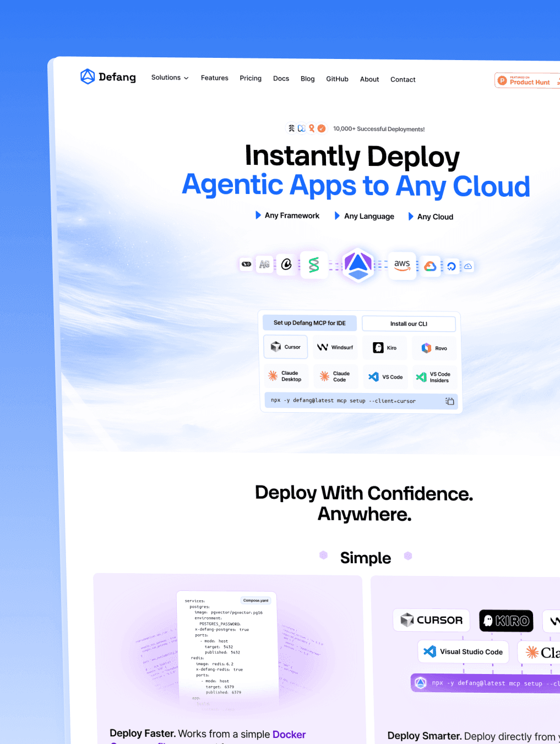Open the About page link

point(369,79)
